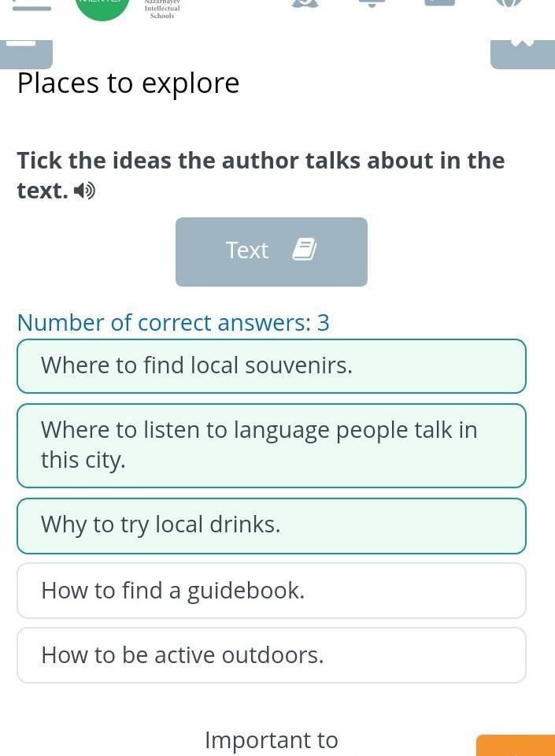Select 'Why to try local drinks.' option

271,525
